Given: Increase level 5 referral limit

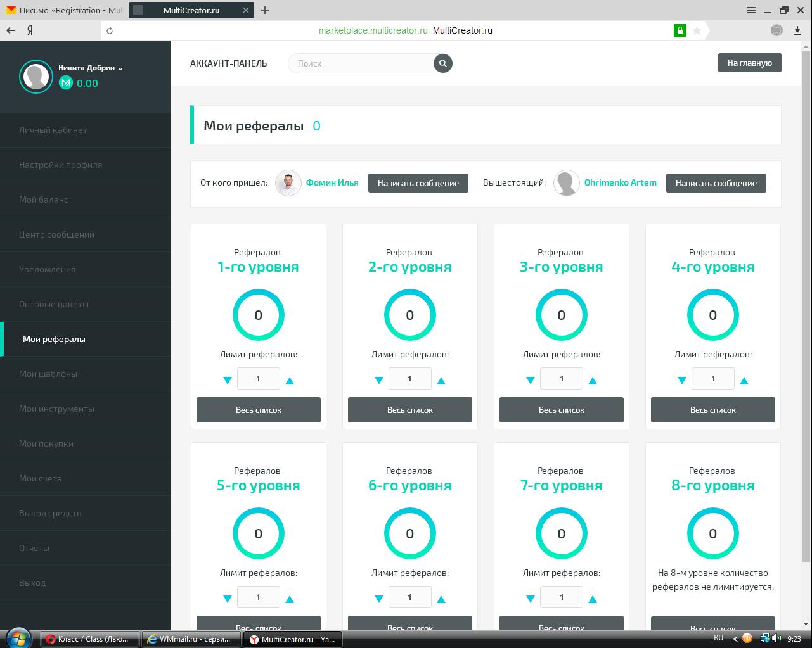Looking at the screenshot, I should 290,599.
